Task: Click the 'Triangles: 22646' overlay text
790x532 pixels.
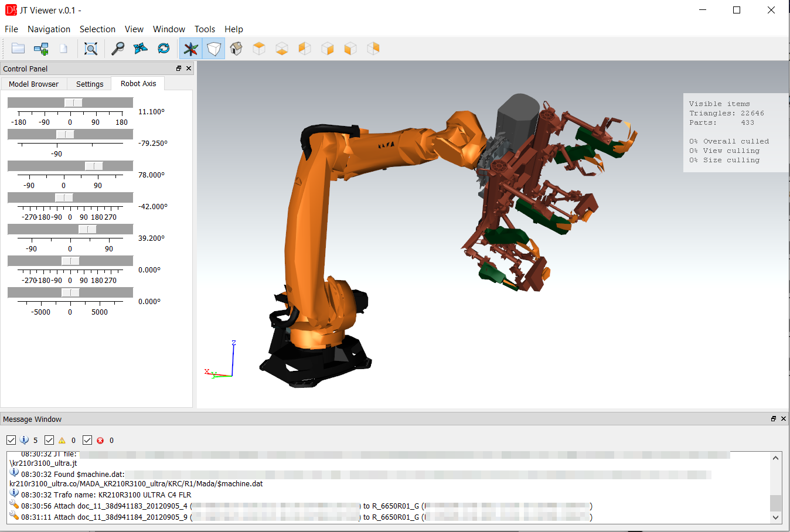Action: point(727,114)
